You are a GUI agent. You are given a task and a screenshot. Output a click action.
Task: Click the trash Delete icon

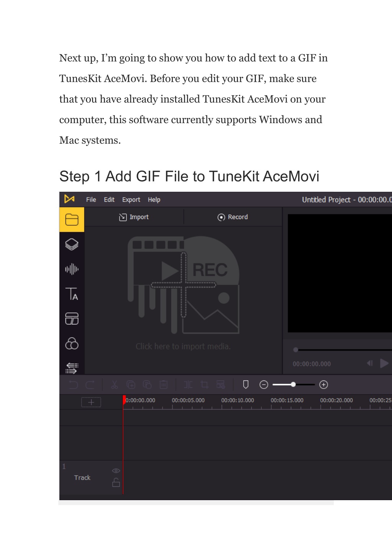[x=163, y=385]
